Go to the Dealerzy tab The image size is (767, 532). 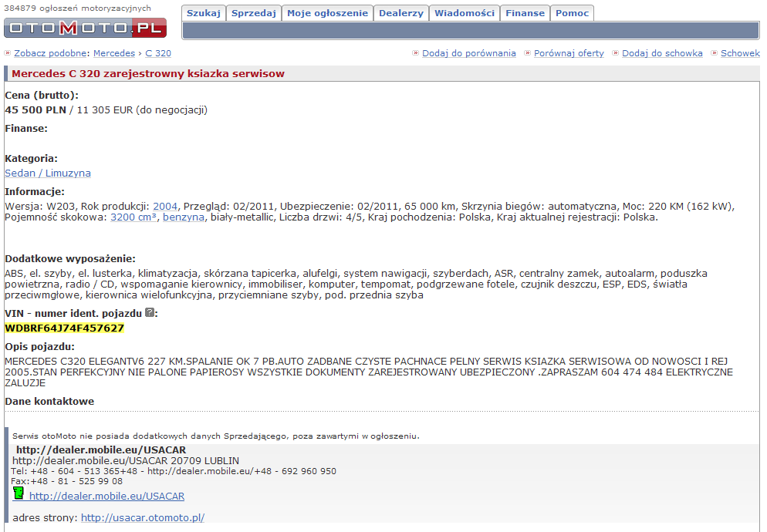401,13
